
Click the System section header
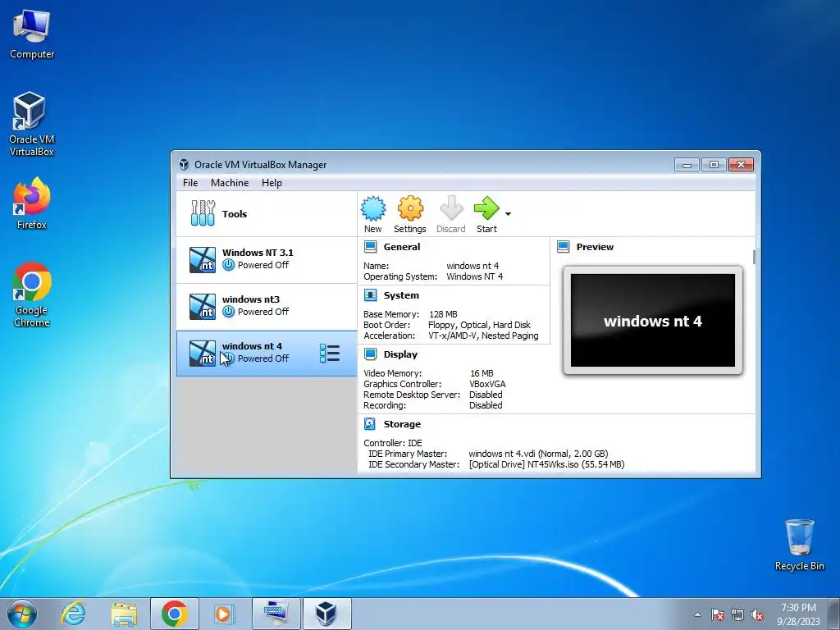point(401,295)
